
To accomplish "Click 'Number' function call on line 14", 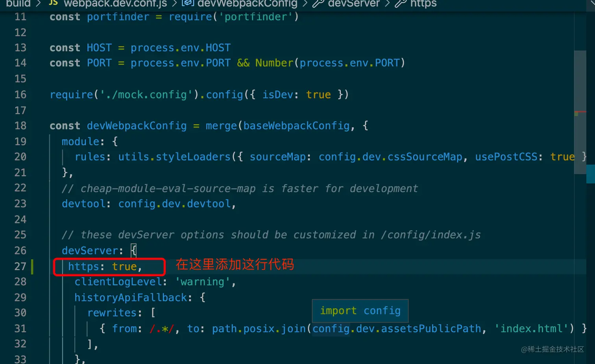I will [274, 63].
